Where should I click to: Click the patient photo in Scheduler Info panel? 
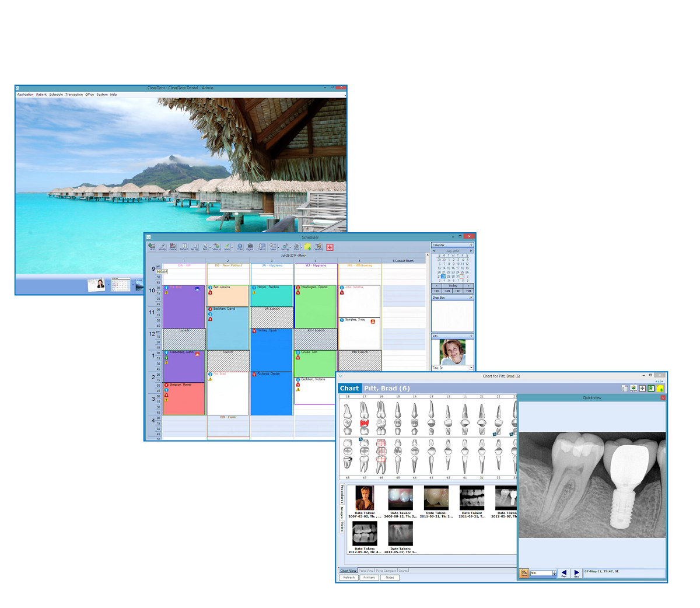453,352
